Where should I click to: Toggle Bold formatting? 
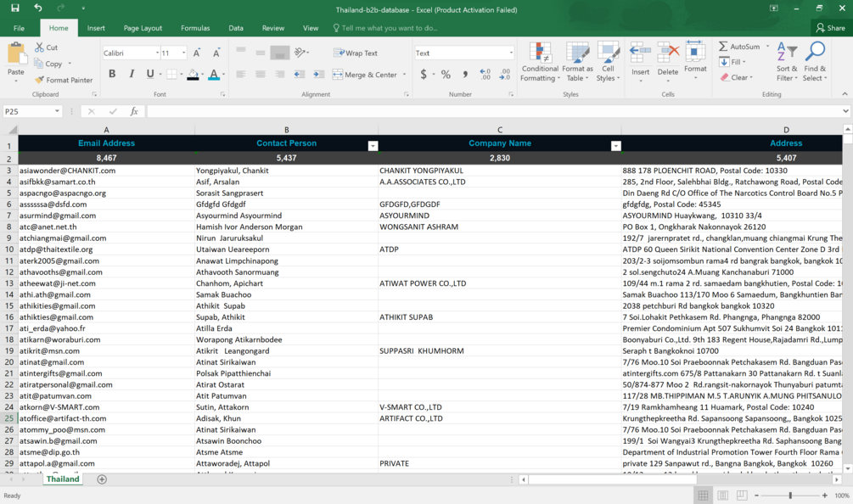pos(112,74)
